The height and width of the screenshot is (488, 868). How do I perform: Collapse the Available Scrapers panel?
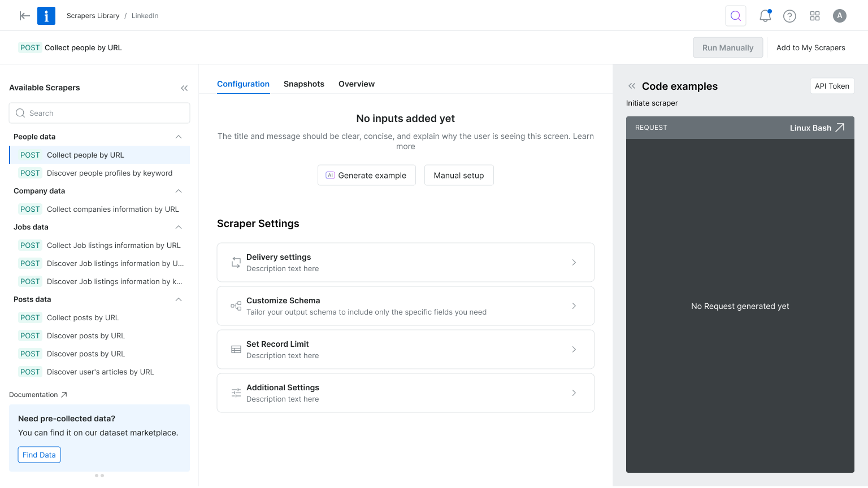pyautogui.click(x=184, y=88)
